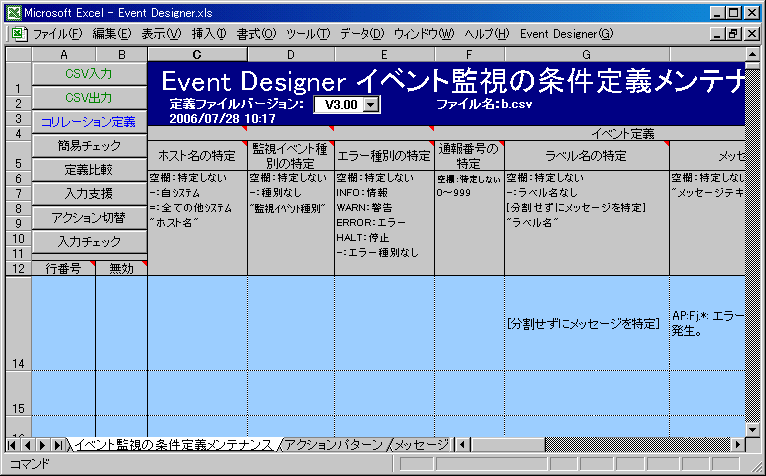
Task: Open the 表示(V) menu
Action: 161,34
